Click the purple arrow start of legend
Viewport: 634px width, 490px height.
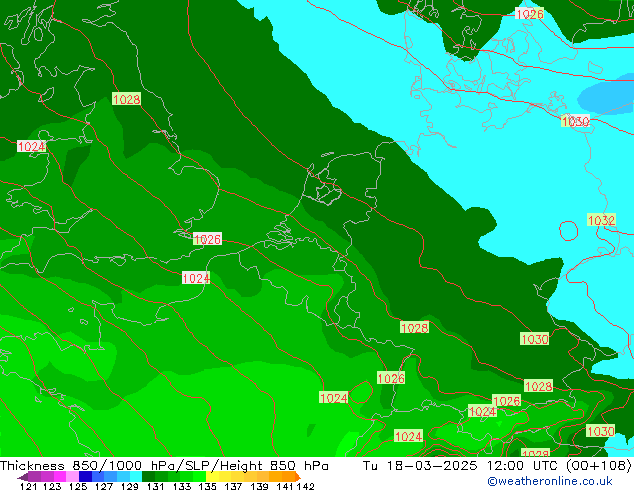point(23,477)
